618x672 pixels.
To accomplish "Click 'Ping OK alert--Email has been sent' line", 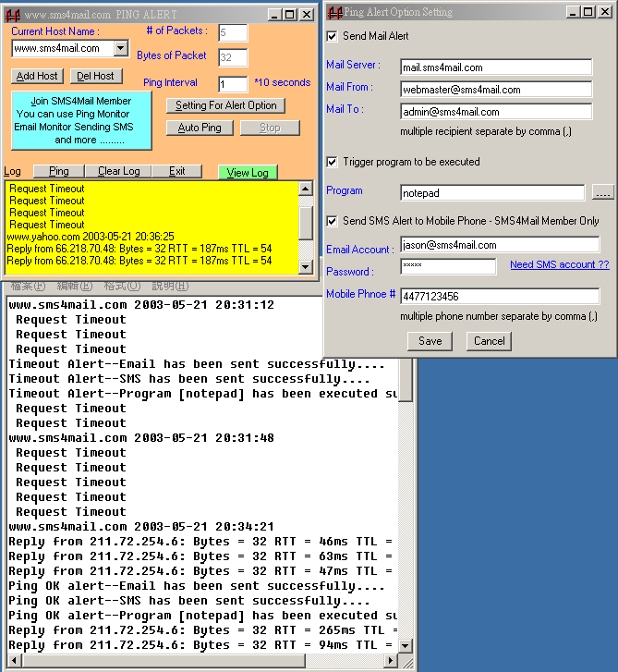I will (197, 586).
